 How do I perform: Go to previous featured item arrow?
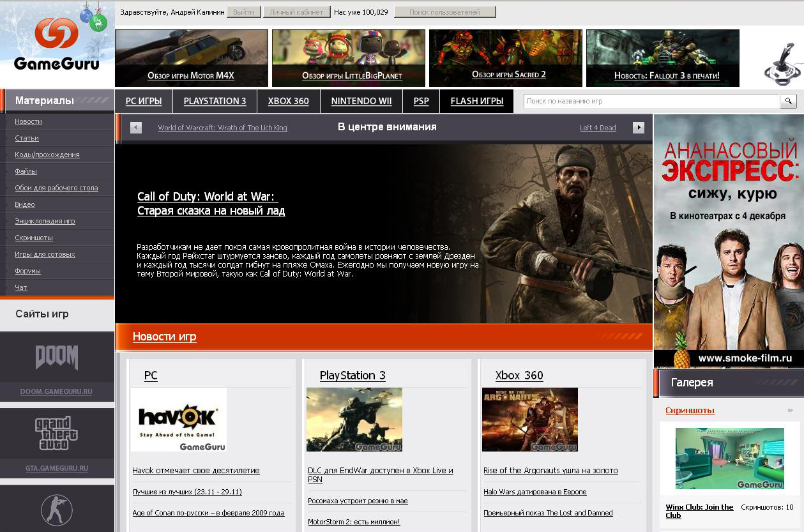coord(136,128)
